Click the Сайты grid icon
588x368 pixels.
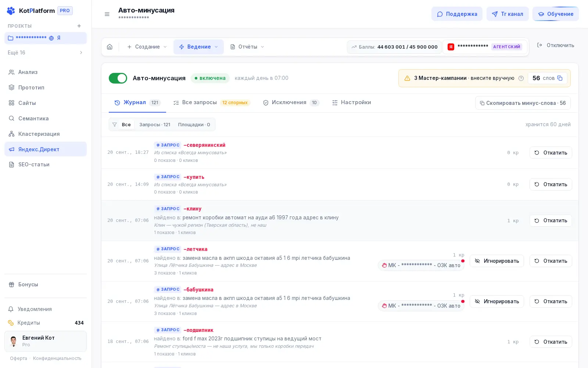(x=11, y=103)
